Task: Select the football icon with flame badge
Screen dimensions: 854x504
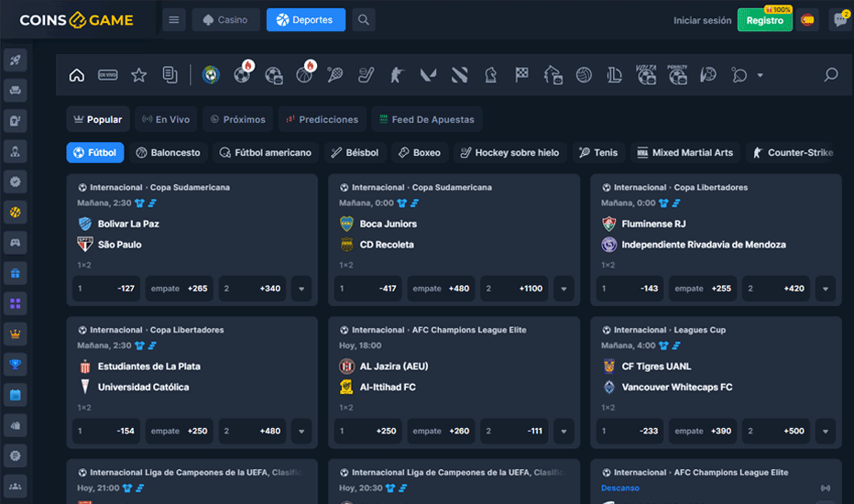Action: coord(243,73)
